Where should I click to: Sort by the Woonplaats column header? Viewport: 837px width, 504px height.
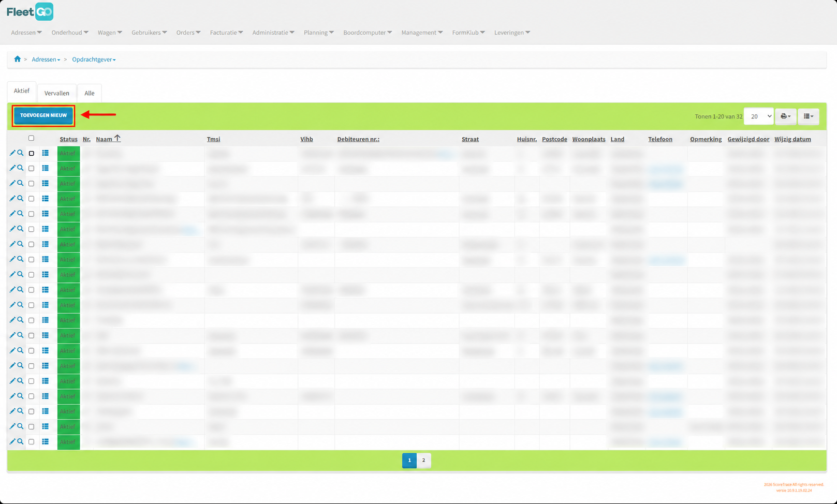coord(589,139)
